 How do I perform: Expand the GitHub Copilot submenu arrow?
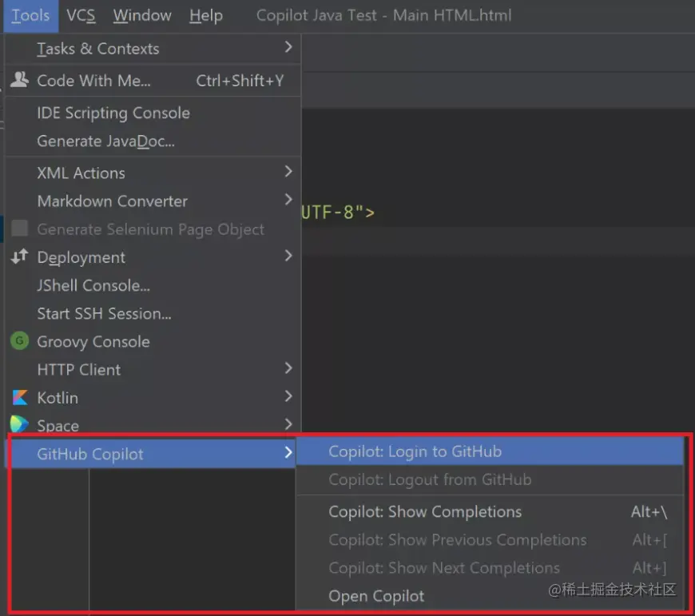(288, 452)
